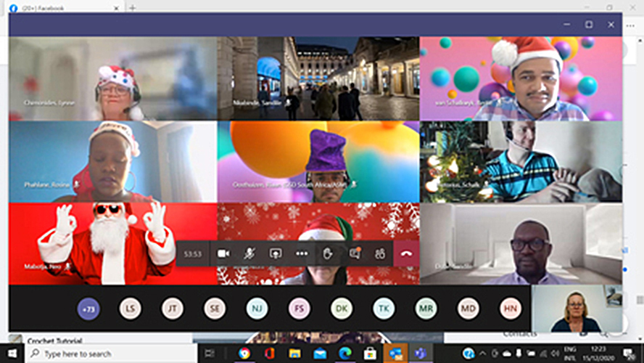Turn off the camera in meeting toolbar
The height and width of the screenshot is (363, 644).
(223, 253)
